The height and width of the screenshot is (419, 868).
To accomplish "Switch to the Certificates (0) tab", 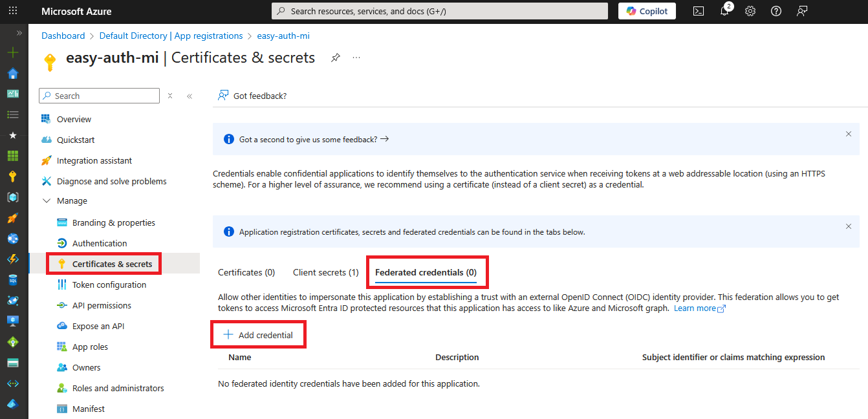I will (246, 272).
